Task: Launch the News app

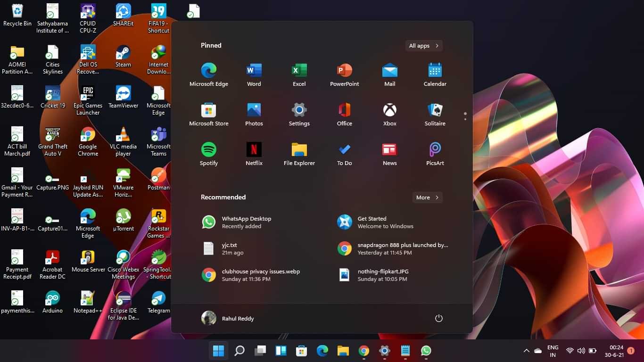Action: point(390,154)
